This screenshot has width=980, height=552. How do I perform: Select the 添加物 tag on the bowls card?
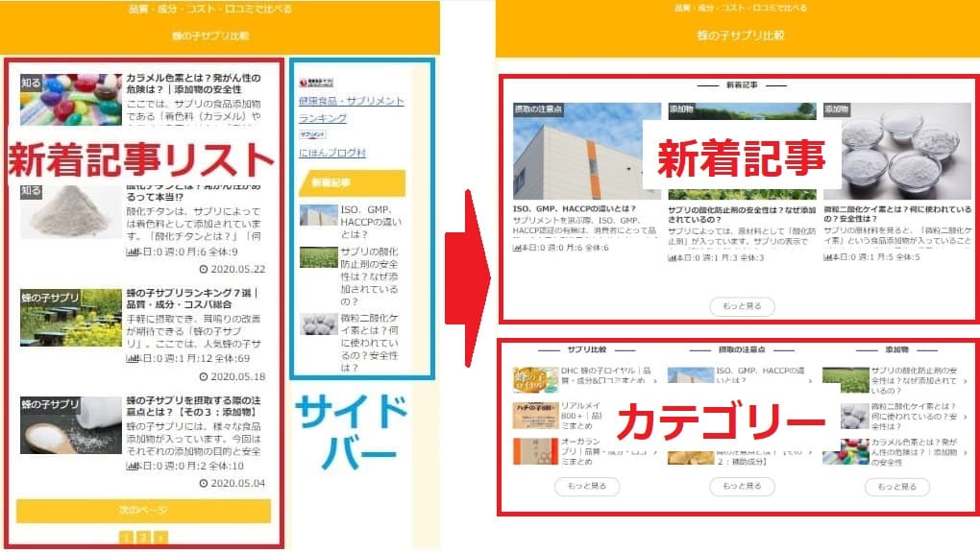tap(837, 109)
